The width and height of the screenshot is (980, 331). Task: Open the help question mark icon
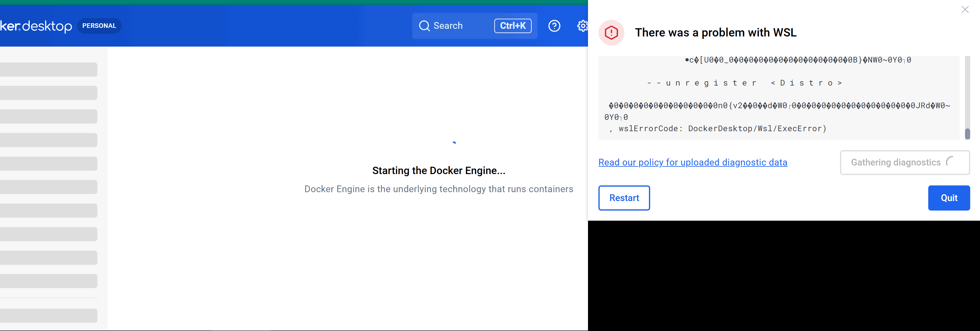click(554, 26)
